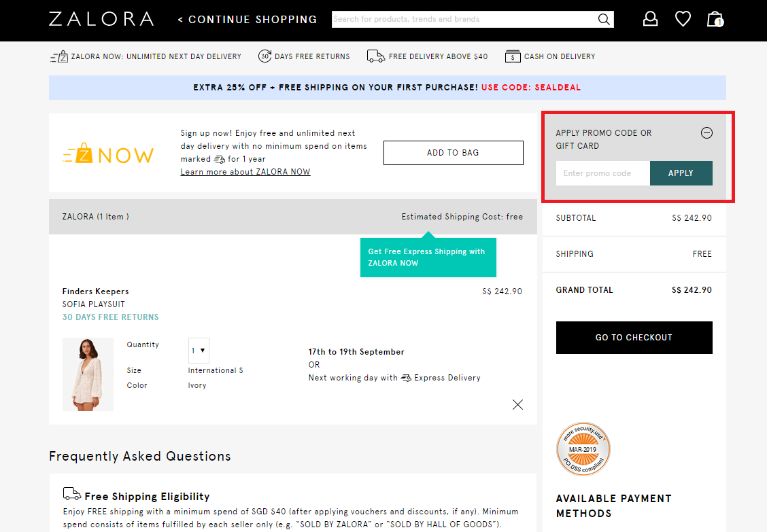The width and height of the screenshot is (767, 532).
Task: Open the shopping bag icon
Action: point(715,19)
